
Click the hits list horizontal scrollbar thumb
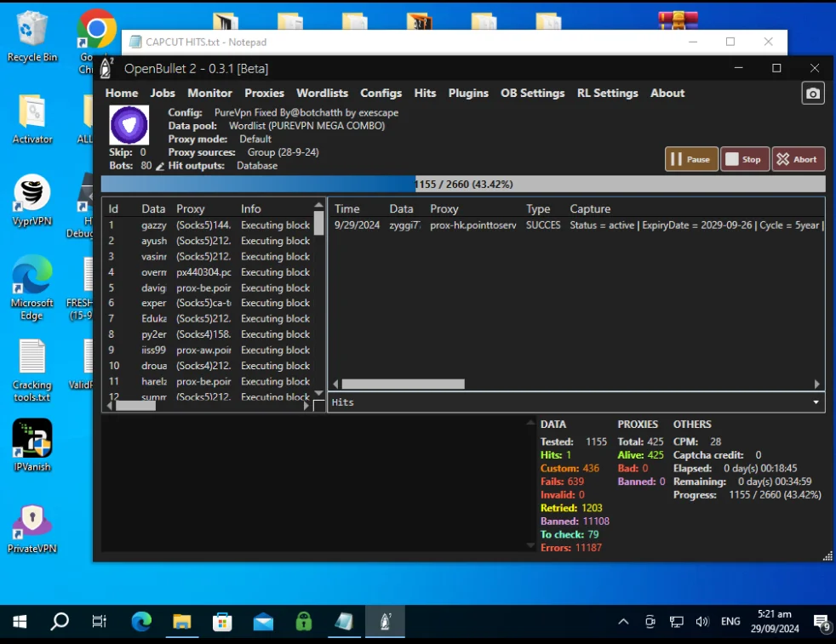(403, 384)
